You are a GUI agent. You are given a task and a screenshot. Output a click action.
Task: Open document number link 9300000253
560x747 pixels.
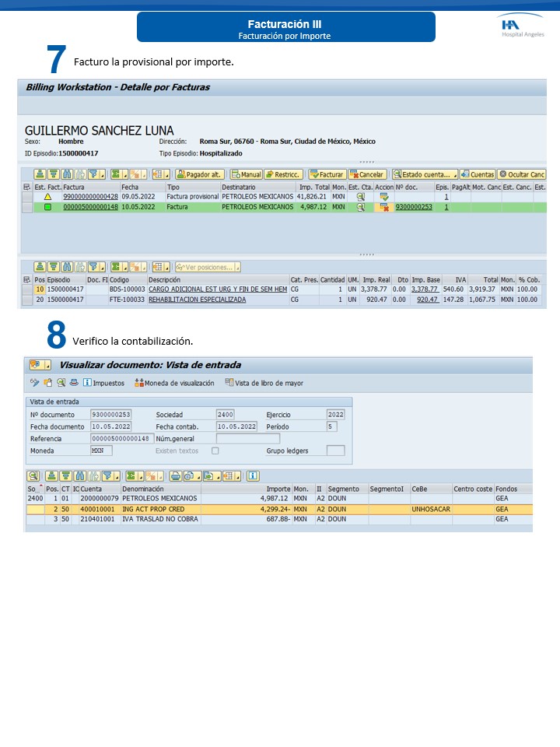pos(414,208)
